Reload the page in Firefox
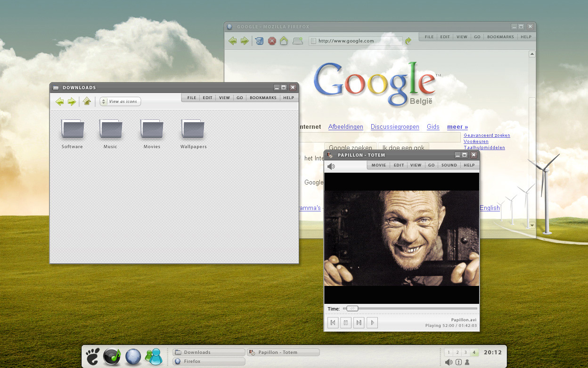This screenshot has height=368, width=588. click(259, 41)
